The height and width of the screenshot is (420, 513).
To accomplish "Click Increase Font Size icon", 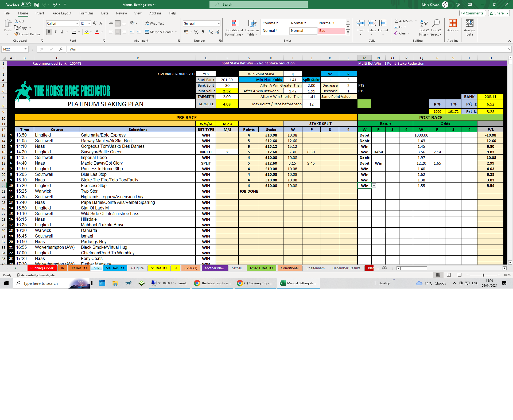I will tap(95, 23).
